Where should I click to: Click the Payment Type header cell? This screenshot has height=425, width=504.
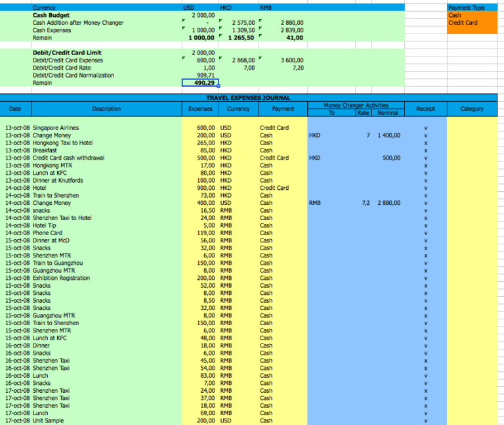(x=472, y=7)
